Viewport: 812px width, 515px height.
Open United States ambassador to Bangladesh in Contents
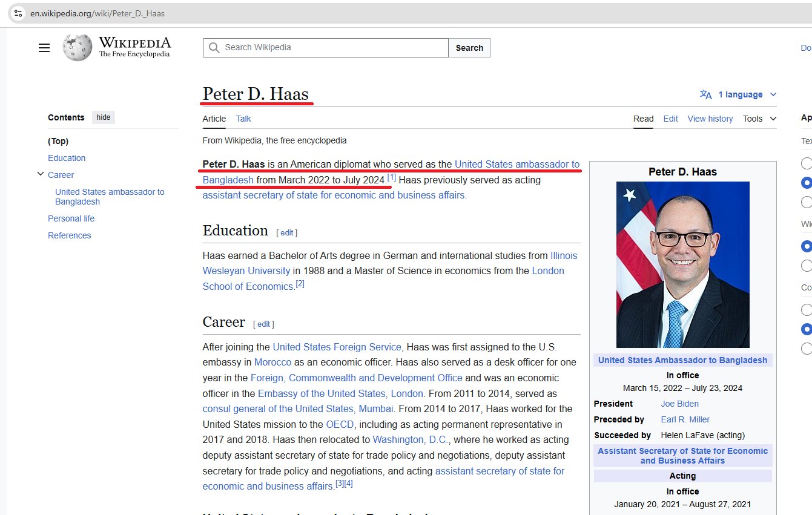(110, 197)
